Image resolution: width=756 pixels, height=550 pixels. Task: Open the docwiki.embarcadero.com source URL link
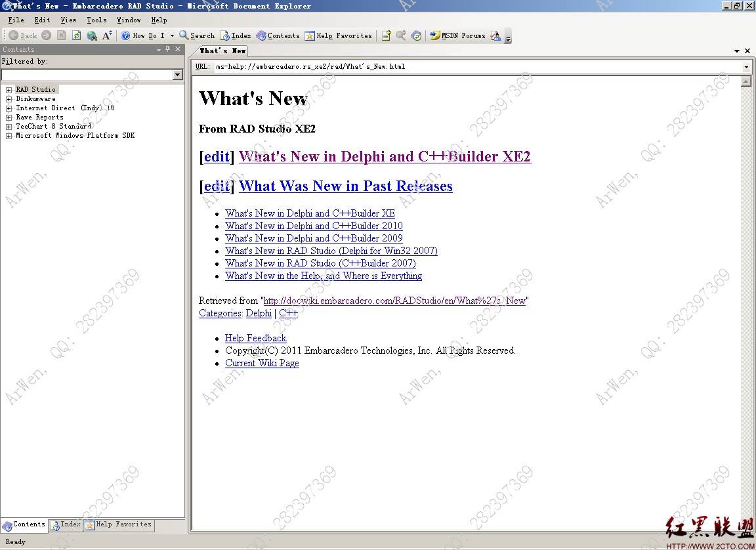[x=394, y=301]
